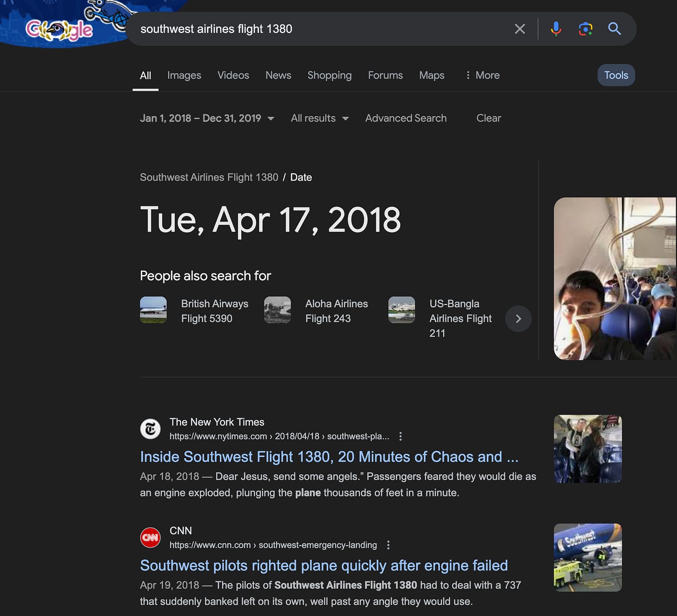Open three-dot menu for NYTimes result
This screenshot has width=677, height=616.
(x=400, y=436)
